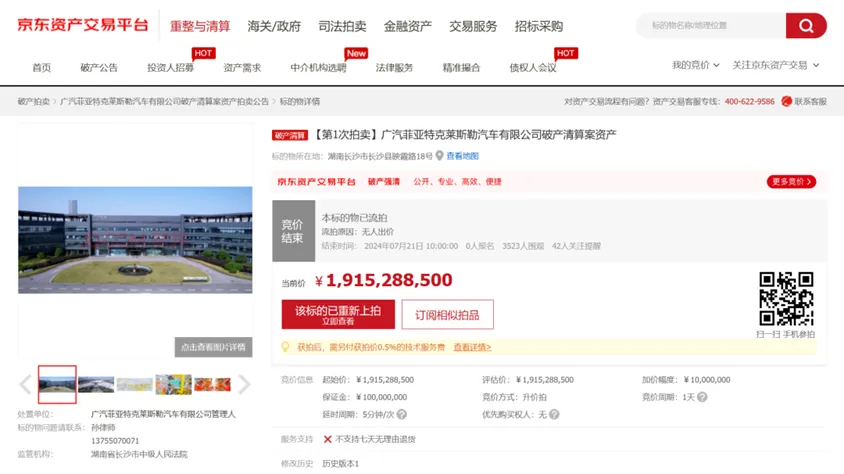844x474 pixels.
Task: Click the 点击查看图片详情 button
Action: click(x=213, y=347)
